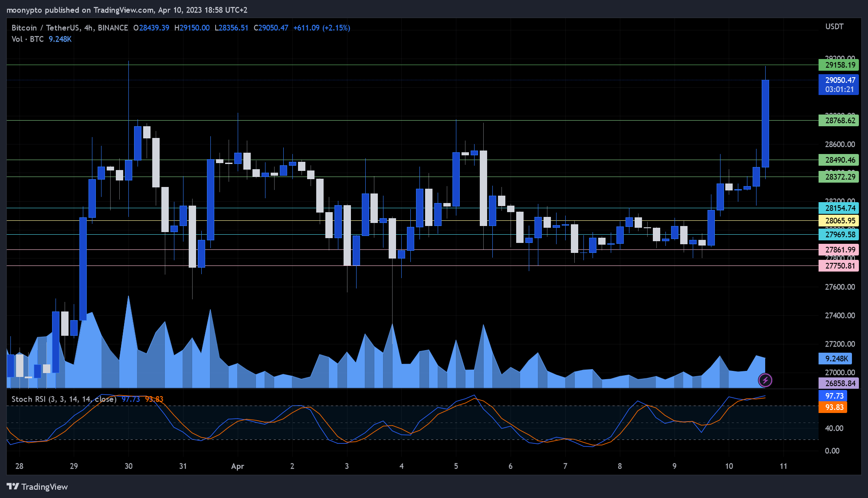This screenshot has height=498, width=868.
Task: Click the closing price C29050.47 value
Action: [x=271, y=28]
